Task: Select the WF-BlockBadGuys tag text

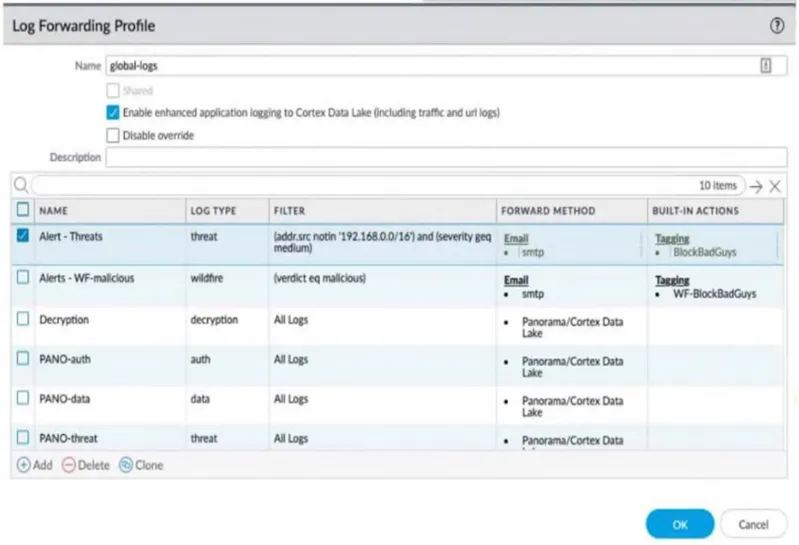Action: click(x=714, y=294)
